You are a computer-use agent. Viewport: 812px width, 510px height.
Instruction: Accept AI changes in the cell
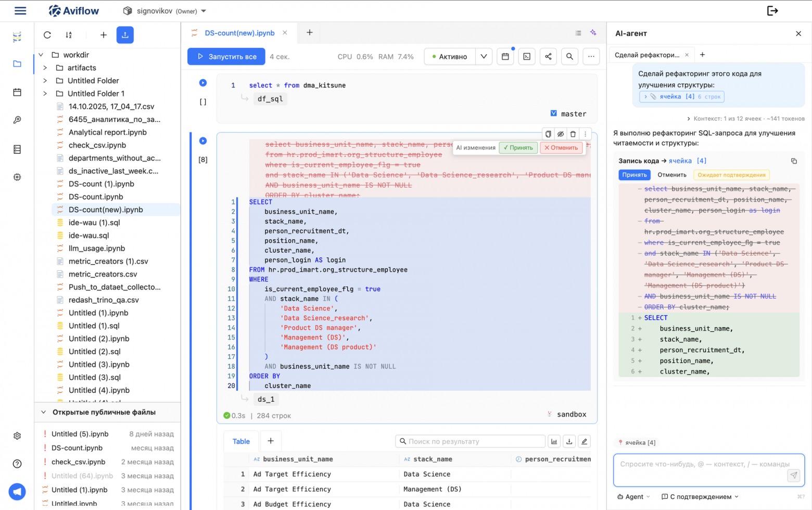518,147
